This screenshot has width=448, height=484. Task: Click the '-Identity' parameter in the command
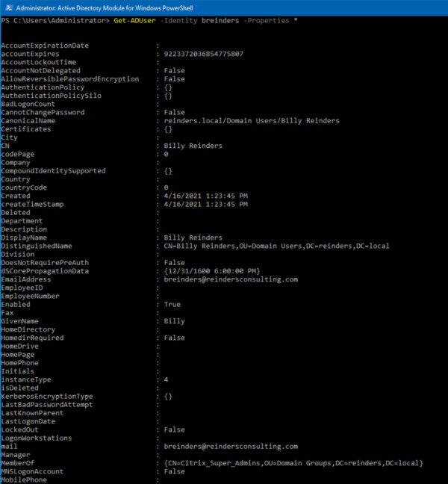[x=178, y=21]
